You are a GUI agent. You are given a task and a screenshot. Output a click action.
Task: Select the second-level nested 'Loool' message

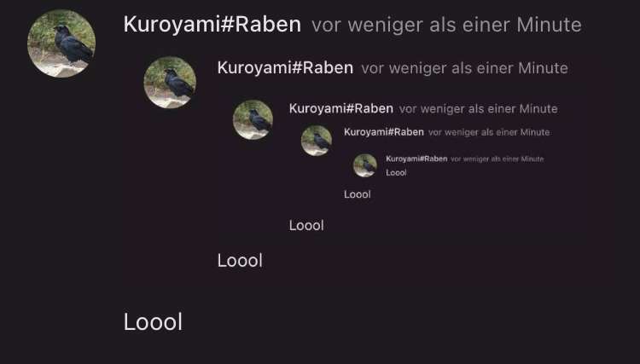(240, 261)
